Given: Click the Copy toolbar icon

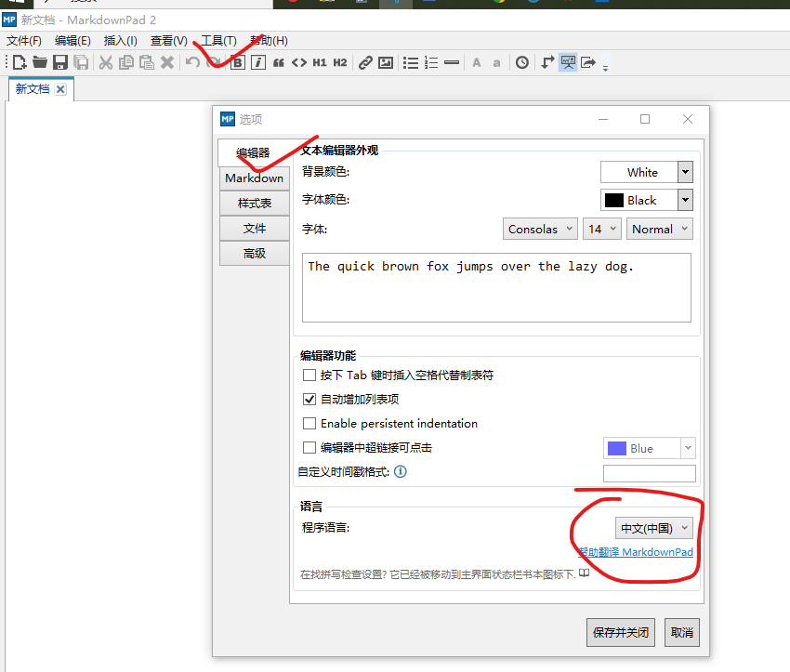Looking at the screenshot, I should click(126, 62).
